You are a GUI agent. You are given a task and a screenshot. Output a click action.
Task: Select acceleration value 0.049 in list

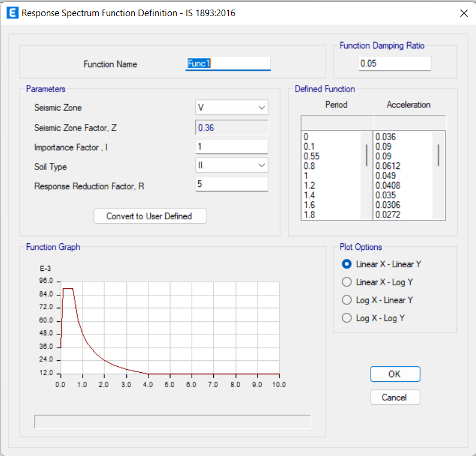(386, 176)
